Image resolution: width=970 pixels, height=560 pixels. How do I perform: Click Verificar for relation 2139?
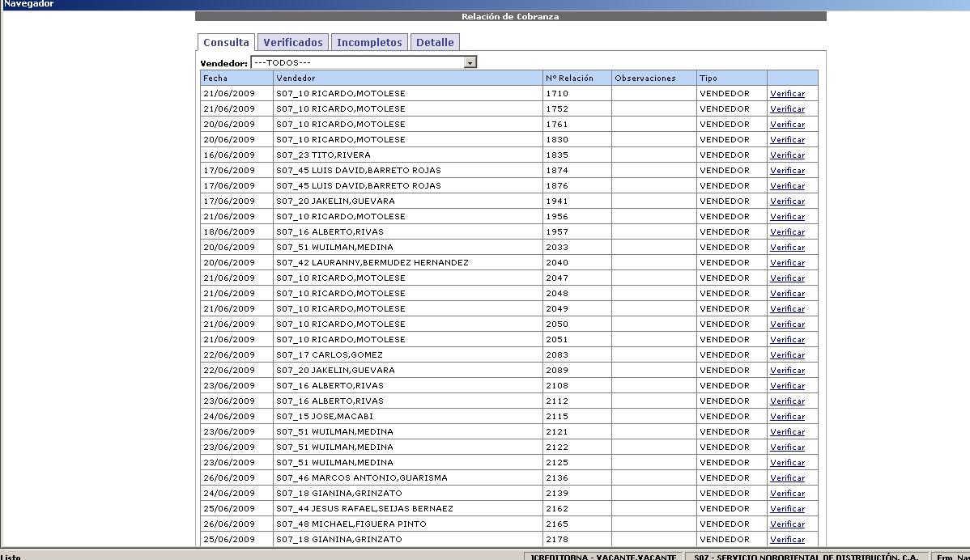click(788, 494)
